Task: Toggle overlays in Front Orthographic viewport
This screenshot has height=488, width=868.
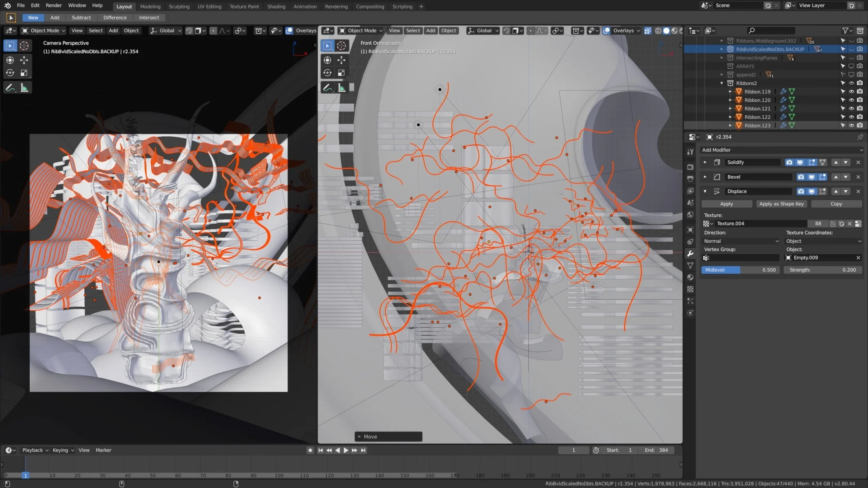Action: [606, 30]
